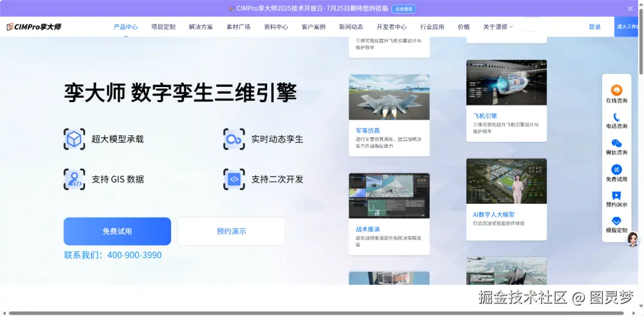
Task: Open the AI数字人大模型 thumbnail
Action: coord(506,181)
